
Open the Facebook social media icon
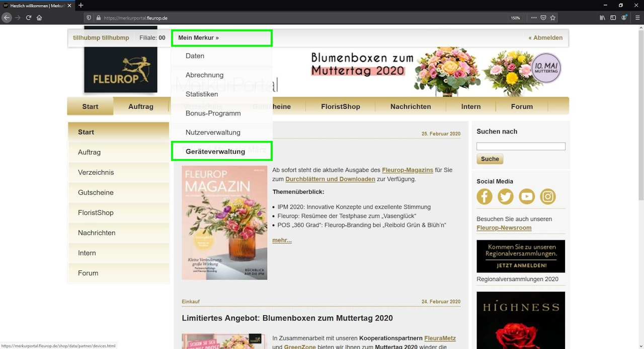pyautogui.click(x=485, y=196)
